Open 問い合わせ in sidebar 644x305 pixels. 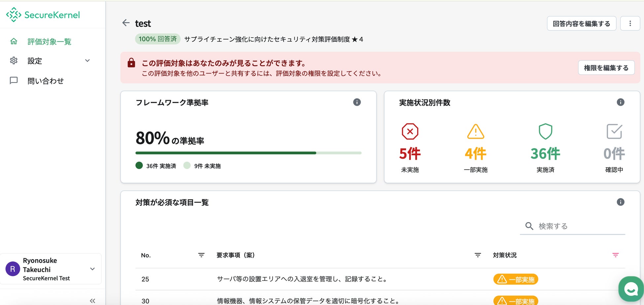click(x=46, y=81)
